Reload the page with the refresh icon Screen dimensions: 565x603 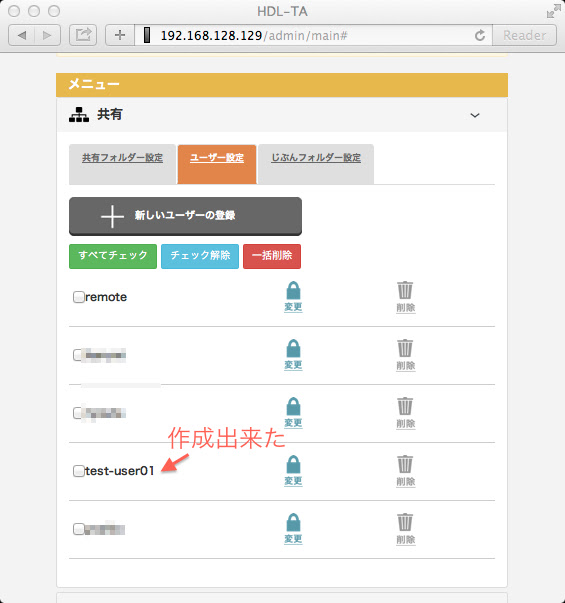coord(480,35)
